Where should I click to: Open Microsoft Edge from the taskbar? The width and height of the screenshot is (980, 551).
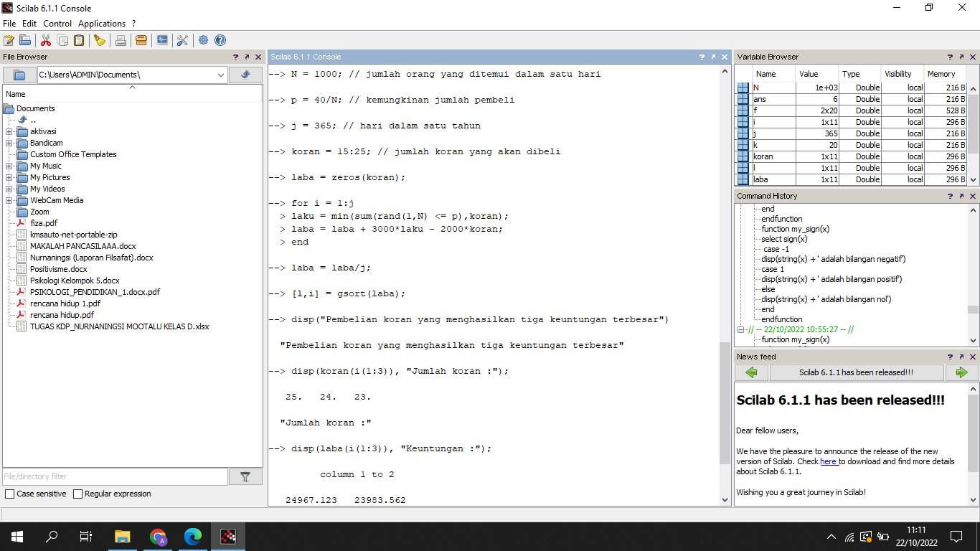[x=193, y=536]
